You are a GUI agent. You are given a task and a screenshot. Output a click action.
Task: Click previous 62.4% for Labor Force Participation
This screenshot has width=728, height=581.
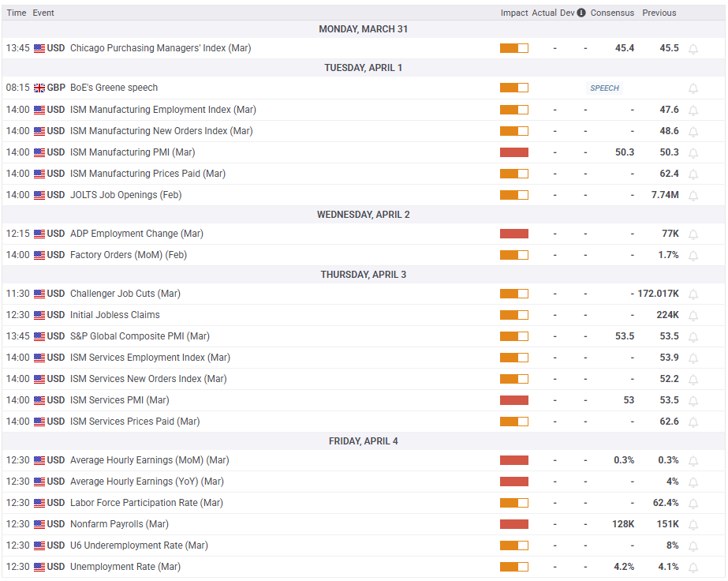(666, 503)
